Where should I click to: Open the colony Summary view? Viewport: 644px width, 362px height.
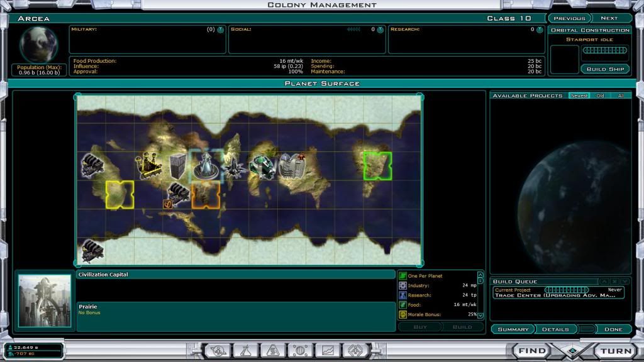tap(513, 329)
